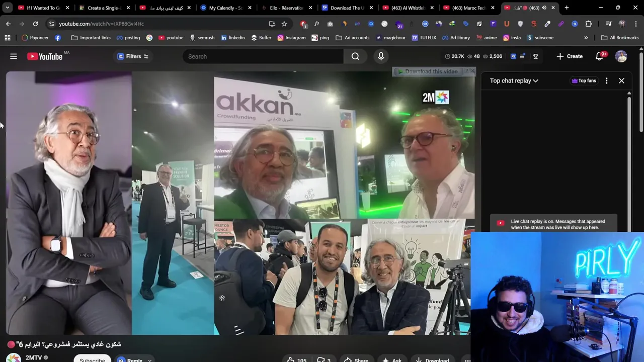Viewport: 644px width, 362px height.
Task: Click Download this video overlay
Action: point(428,71)
